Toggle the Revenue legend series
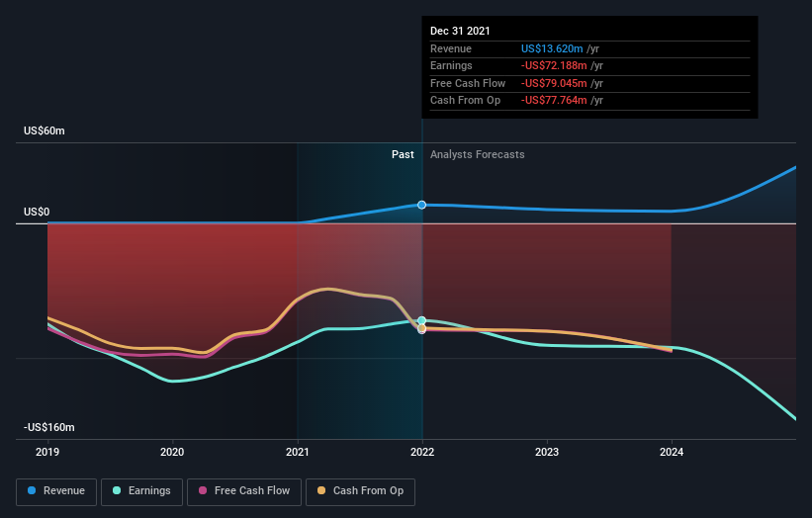The height and width of the screenshot is (518, 812). tap(56, 491)
